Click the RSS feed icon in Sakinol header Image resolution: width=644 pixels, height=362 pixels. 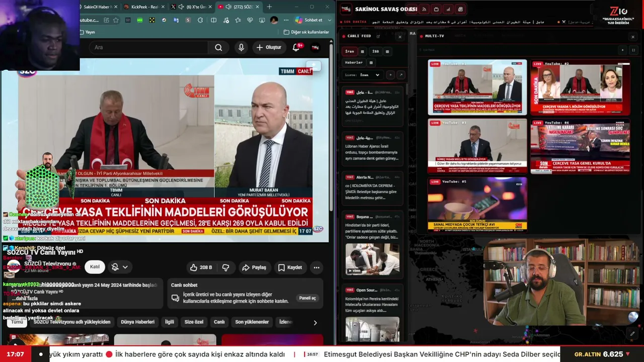[424, 9]
